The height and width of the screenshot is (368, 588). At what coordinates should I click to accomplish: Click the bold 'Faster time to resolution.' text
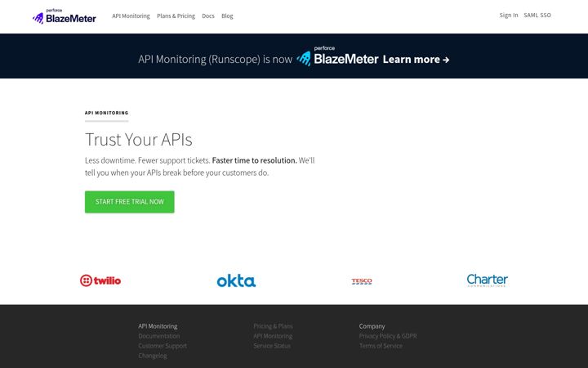254,160
